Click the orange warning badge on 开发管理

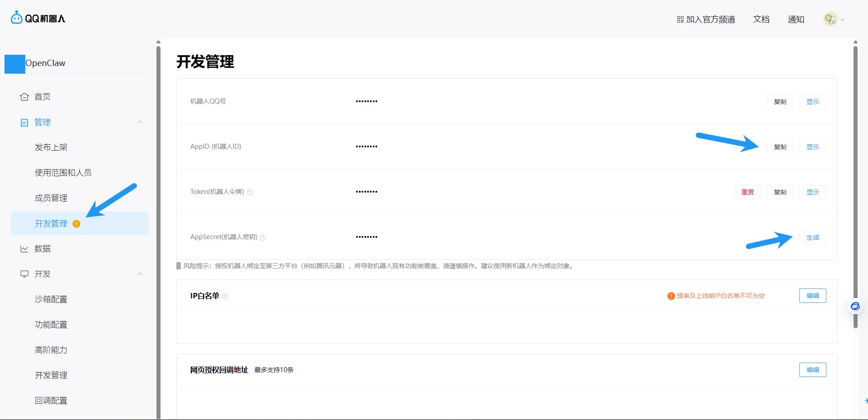pos(76,223)
